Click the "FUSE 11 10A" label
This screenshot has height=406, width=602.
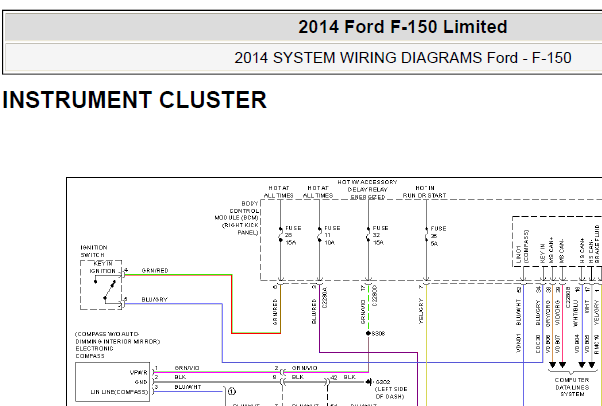point(332,235)
